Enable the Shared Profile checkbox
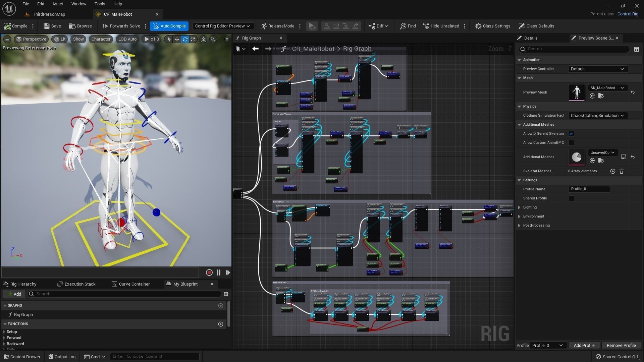Screen dimensions: 644x362 pos(571,198)
